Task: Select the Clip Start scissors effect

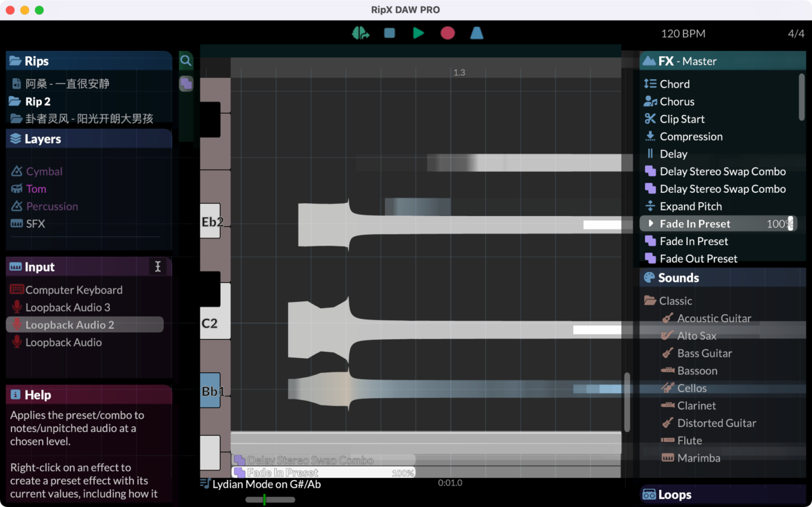Action: [674, 119]
